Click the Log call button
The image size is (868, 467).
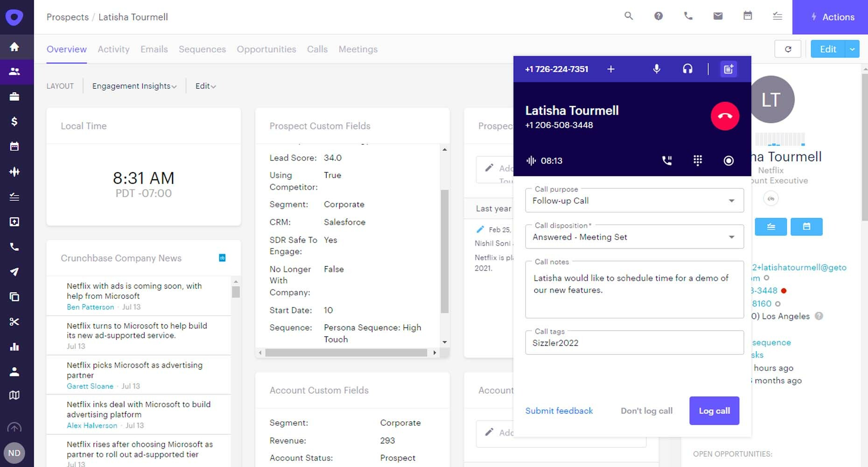point(714,411)
